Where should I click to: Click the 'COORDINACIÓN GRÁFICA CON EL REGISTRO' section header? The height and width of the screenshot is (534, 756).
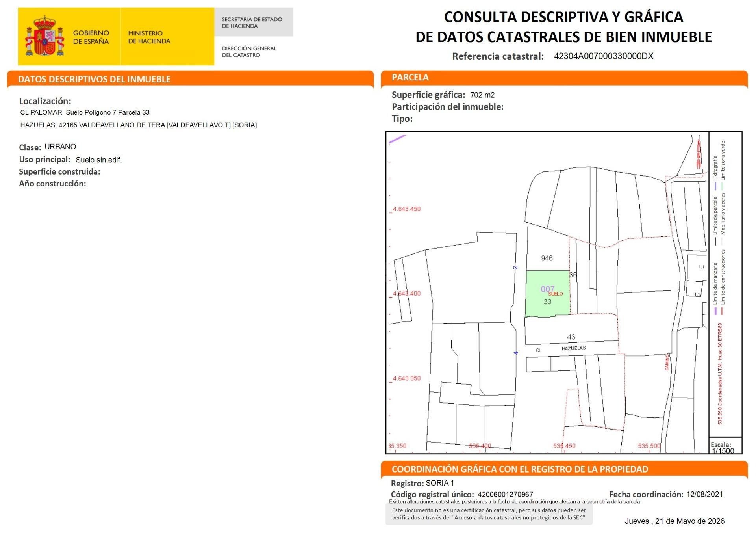520,469
